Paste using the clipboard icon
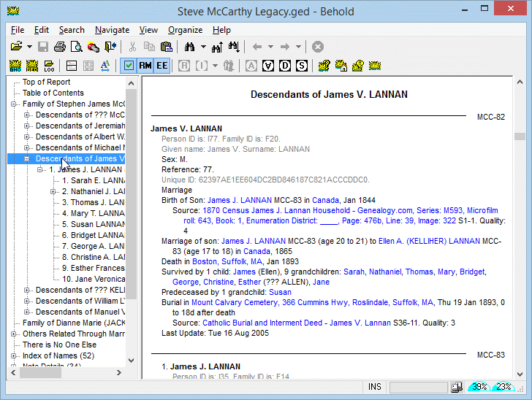Screen dimensions: 532x400 [x=167, y=47]
